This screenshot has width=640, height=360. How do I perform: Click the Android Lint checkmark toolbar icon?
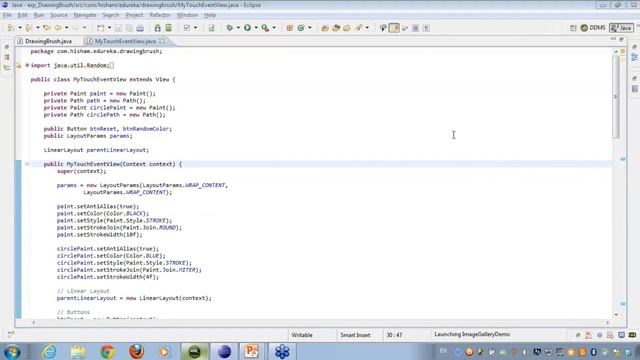pyautogui.click(x=187, y=28)
